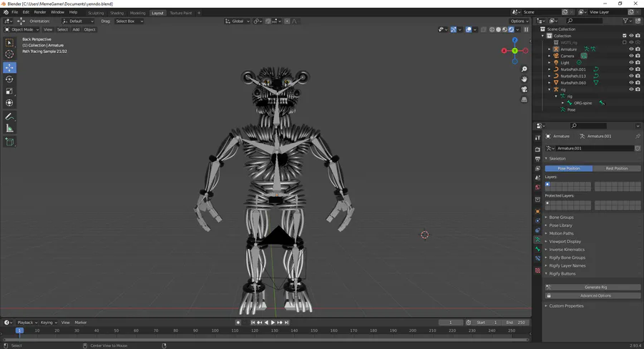Click the Z axis on the navigation gizmo

tap(514, 40)
